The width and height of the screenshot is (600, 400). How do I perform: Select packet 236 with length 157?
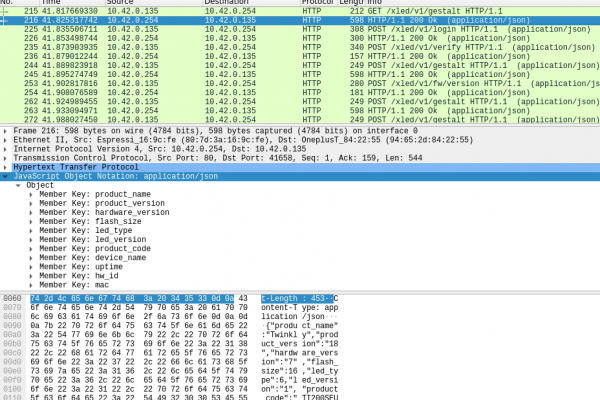(x=300, y=57)
